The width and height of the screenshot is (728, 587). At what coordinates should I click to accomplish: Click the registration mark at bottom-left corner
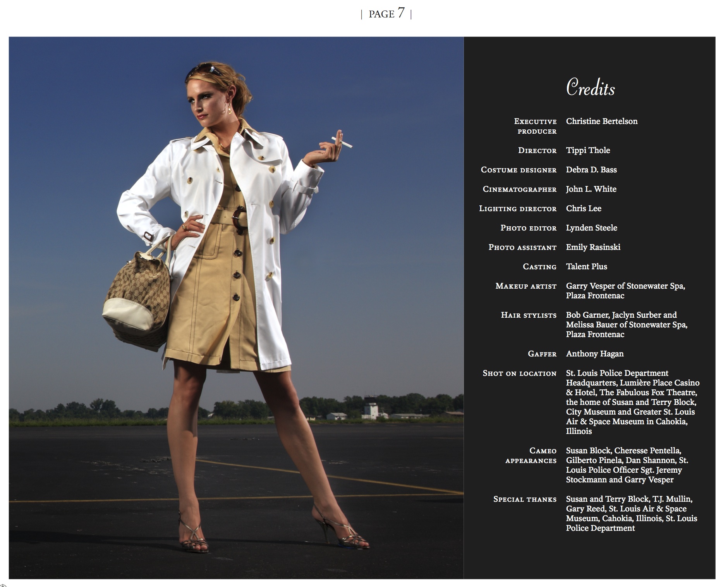click(2, 585)
